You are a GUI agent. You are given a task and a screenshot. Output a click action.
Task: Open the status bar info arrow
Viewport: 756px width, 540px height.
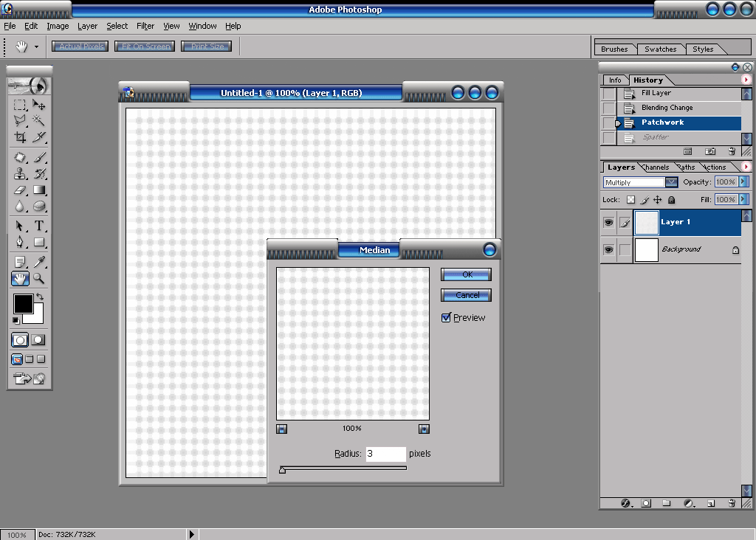192,534
